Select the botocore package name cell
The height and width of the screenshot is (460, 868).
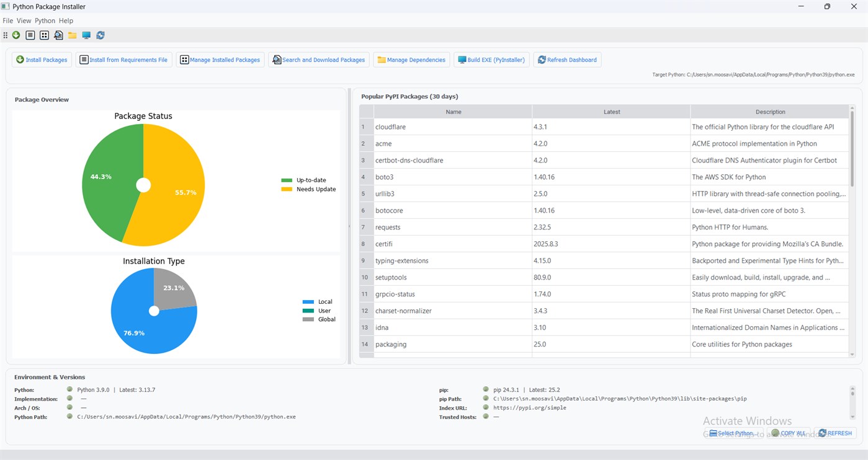tap(453, 210)
